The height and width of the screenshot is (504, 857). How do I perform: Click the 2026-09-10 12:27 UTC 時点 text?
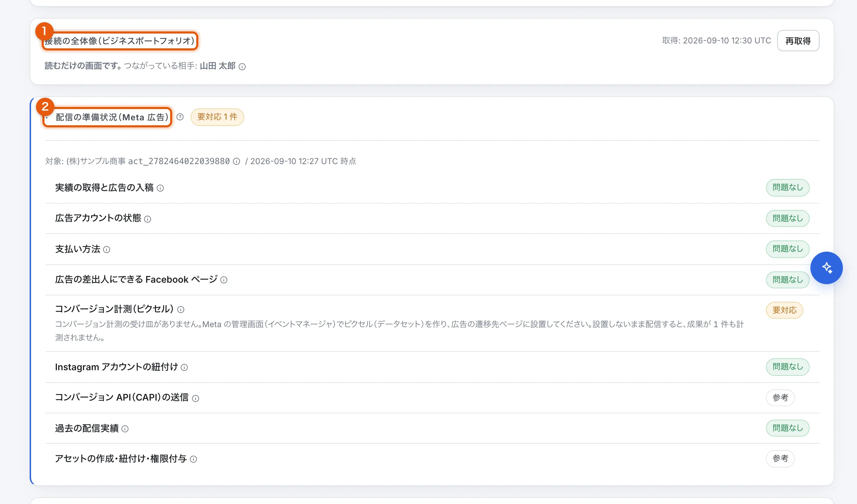[x=303, y=161]
